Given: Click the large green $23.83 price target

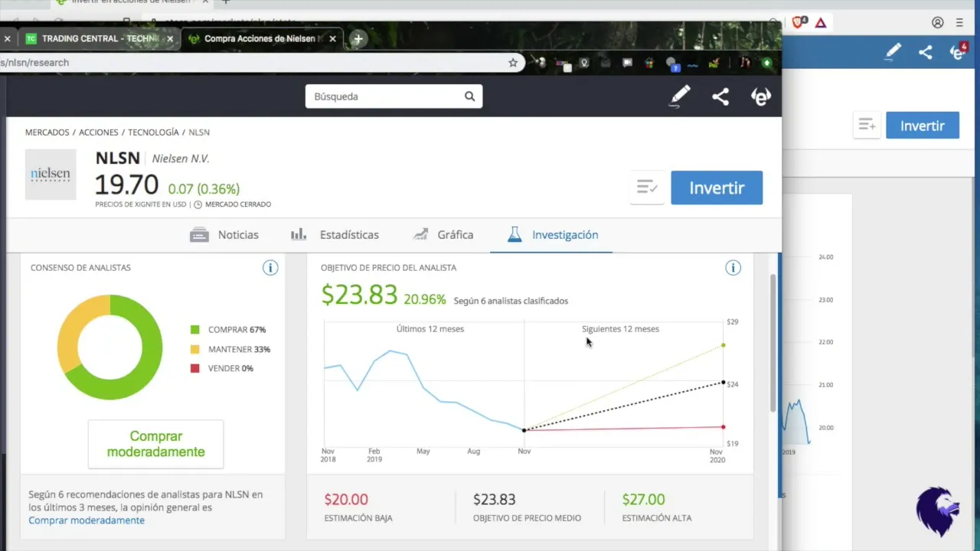Looking at the screenshot, I should click(359, 295).
